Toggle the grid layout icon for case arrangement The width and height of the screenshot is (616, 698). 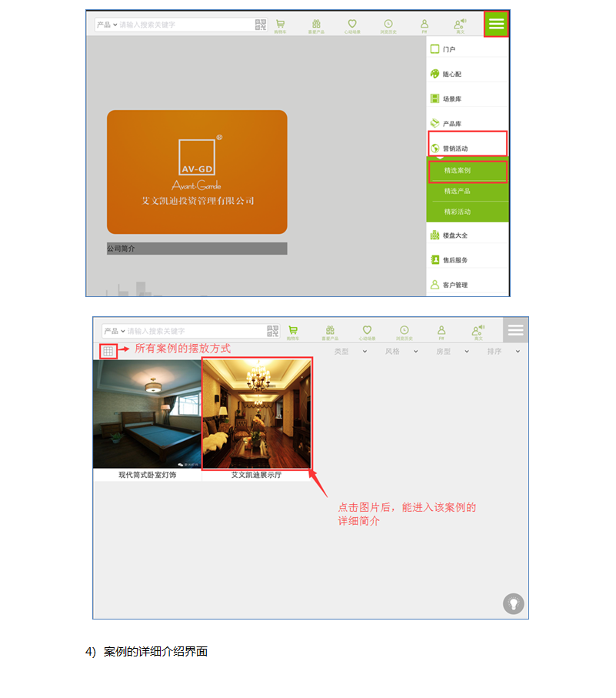click(x=108, y=351)
